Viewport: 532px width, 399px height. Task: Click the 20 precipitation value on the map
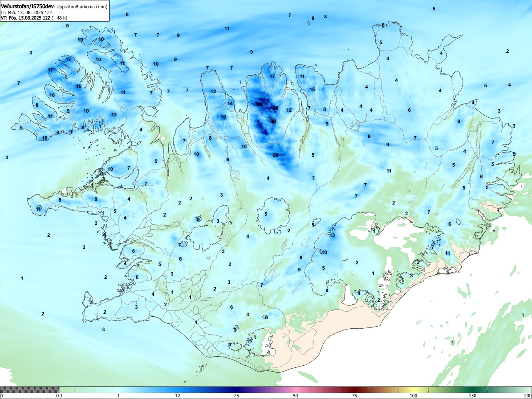[276, 155]
